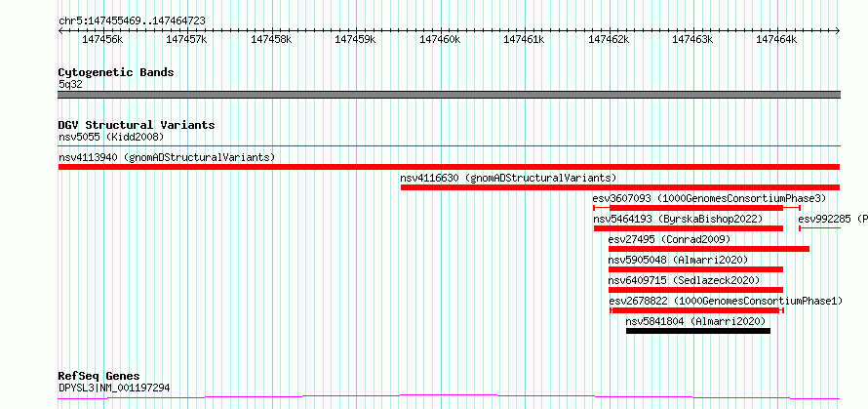Click the RefSeq Genes track title

pyautogui.click(x=99, y=377)
